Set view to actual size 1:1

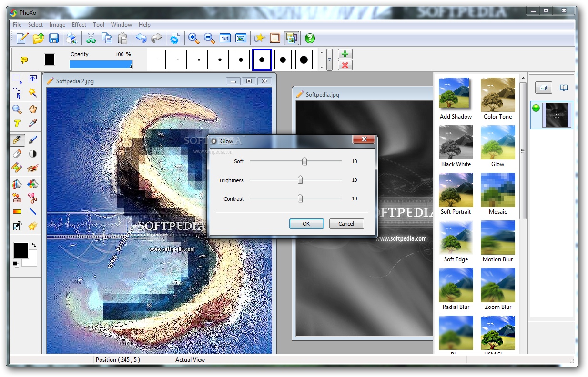click(225, 38)
